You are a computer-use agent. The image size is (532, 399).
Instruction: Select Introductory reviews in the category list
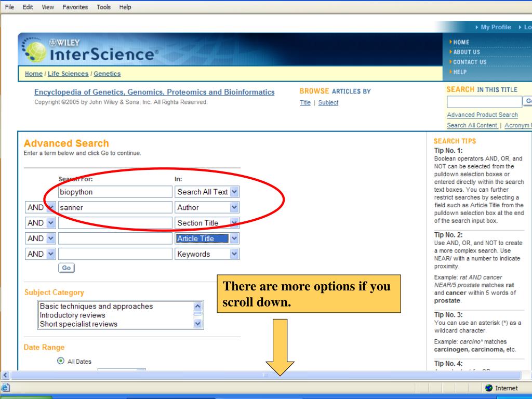point(73,315)
